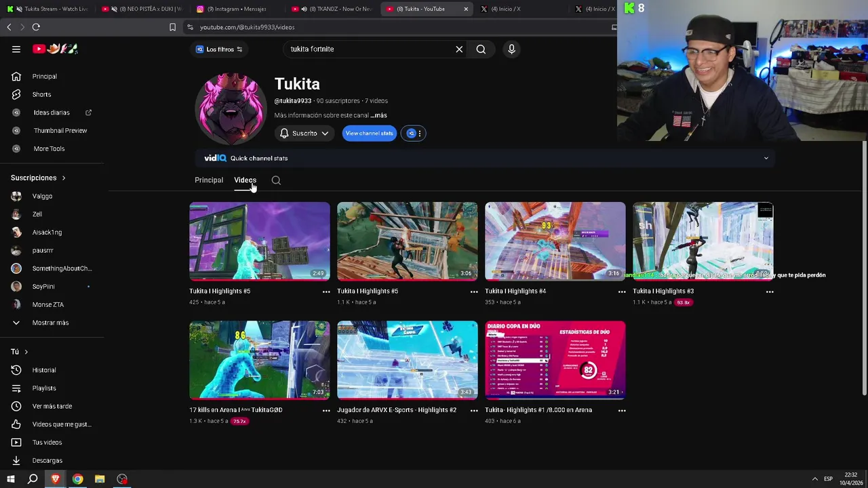Image resolution: width=868 pixels, height=488 pixels.
Task: Open Thumbnail Preview tool
Action: pyautogui.click(x=60, y=130)
